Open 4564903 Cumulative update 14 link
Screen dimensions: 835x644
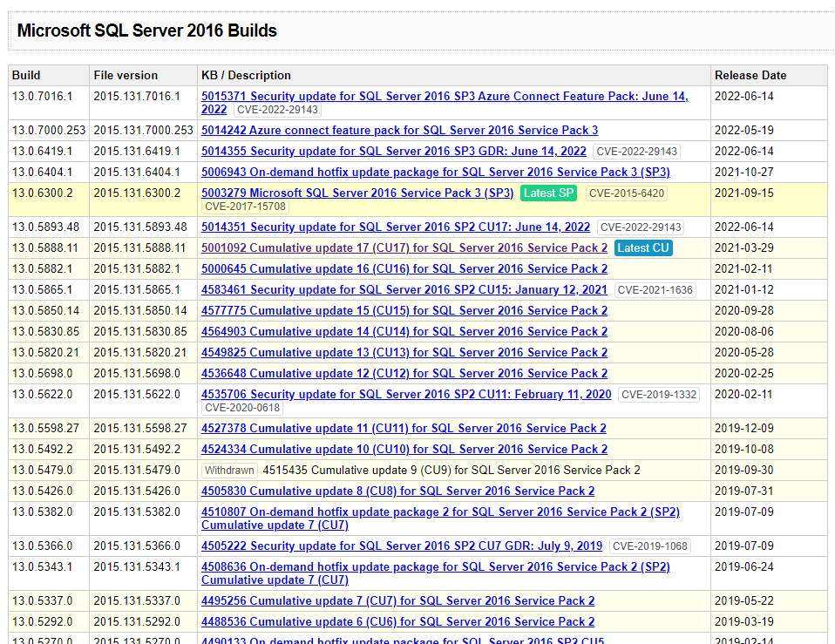[x=404, y=331]
